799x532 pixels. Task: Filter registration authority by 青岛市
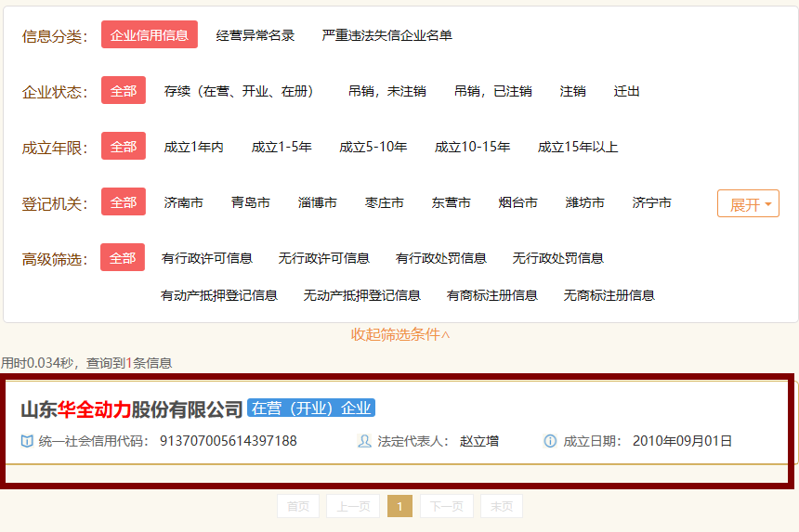(250, 202)
